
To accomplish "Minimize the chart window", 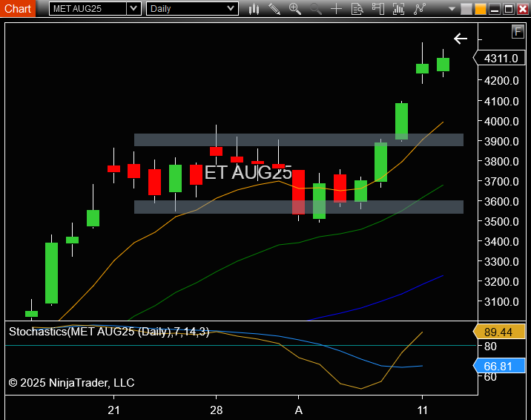I will tap(495, 9).
